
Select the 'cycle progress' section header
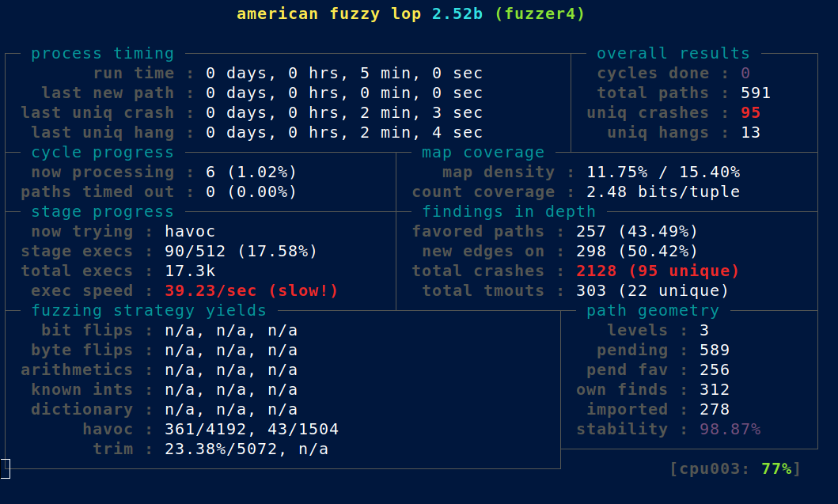[103, 153]
